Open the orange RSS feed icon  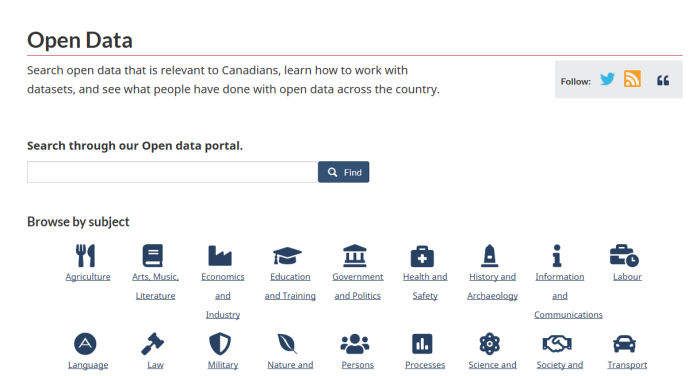coord(632,79)
